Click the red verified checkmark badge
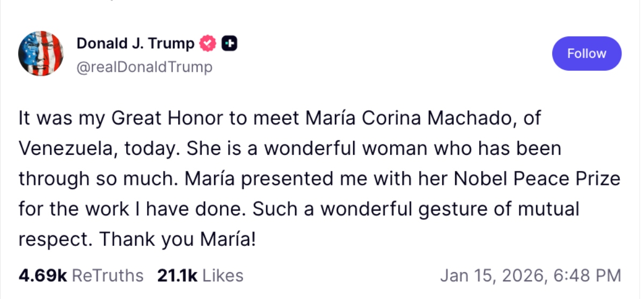The image size is (644, 299). (x=208, y=44)
